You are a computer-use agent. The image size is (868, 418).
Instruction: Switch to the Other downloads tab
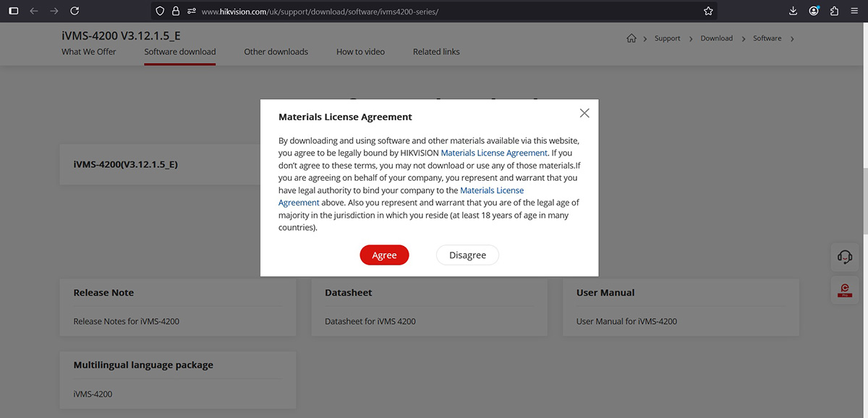tap(276, 52)
